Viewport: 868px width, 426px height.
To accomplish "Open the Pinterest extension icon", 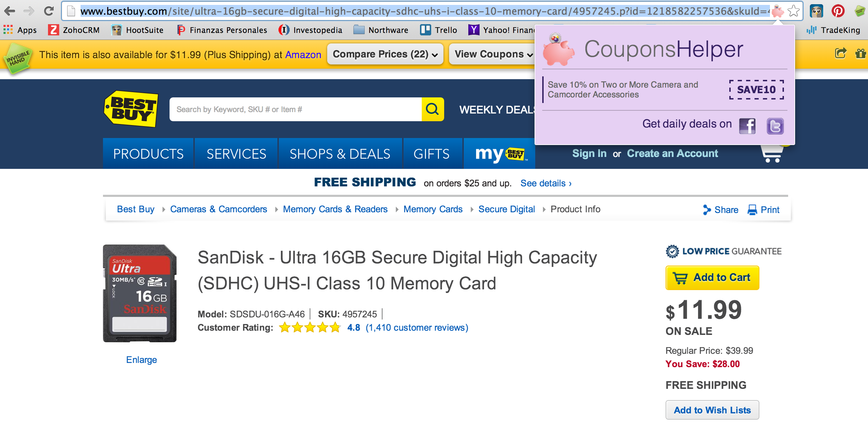I will [838, 11].
